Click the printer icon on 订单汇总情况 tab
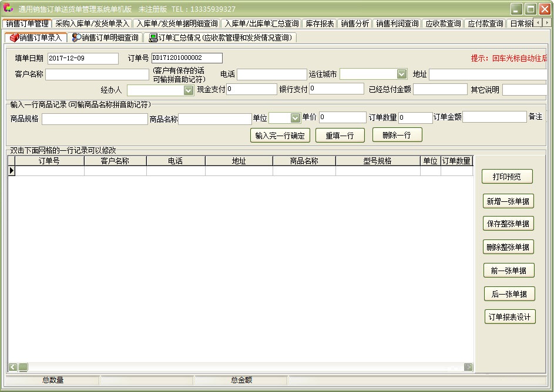 point(152,37)
